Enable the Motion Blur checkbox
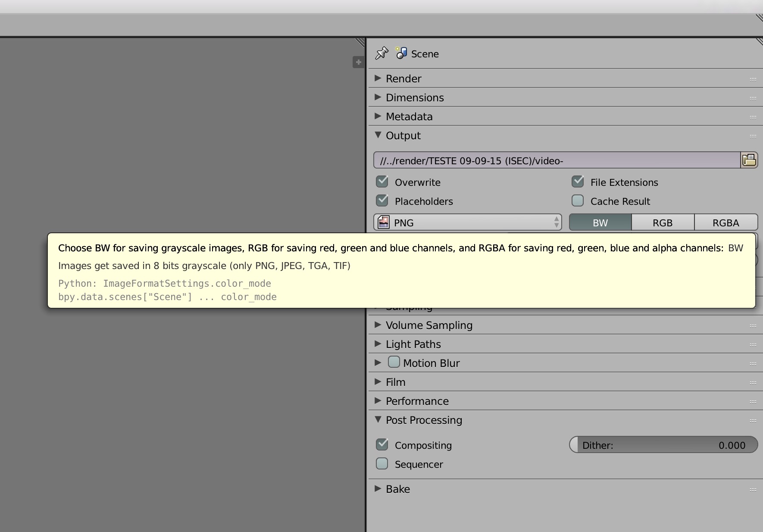This screenshot has height=532, width=763. pyautogui.click(x=394, y=362)
